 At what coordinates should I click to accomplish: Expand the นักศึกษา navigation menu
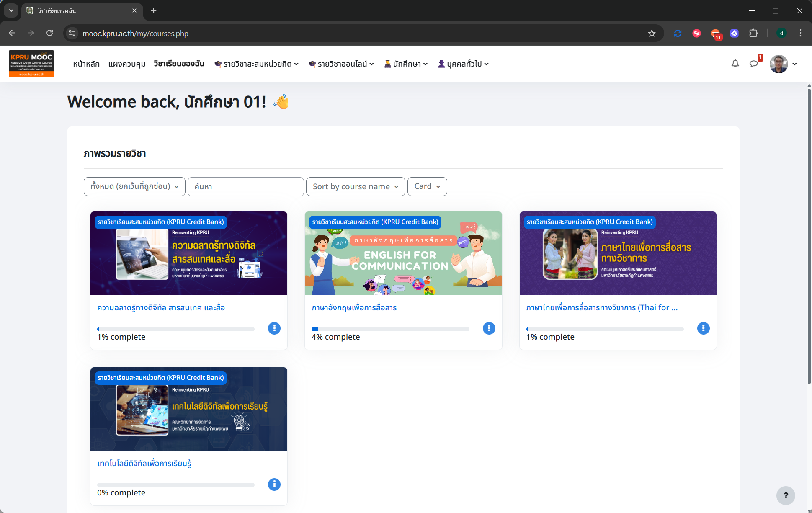406,64
